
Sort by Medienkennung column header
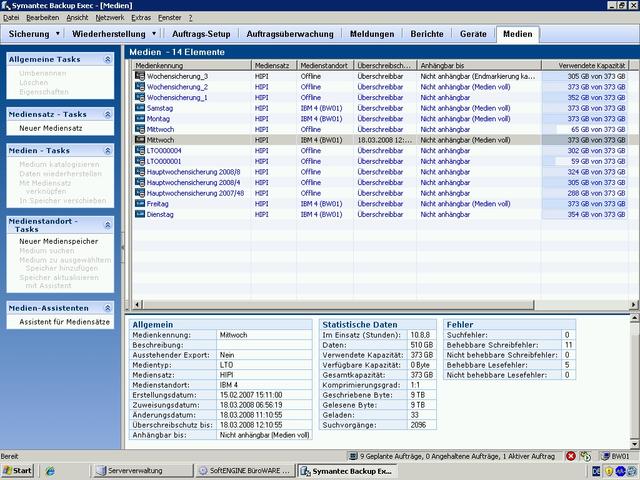pos(191,65)
